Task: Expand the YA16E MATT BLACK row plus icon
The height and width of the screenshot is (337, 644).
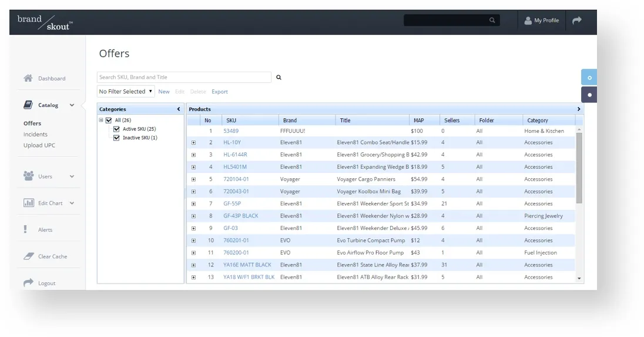Action: point(193,265)
